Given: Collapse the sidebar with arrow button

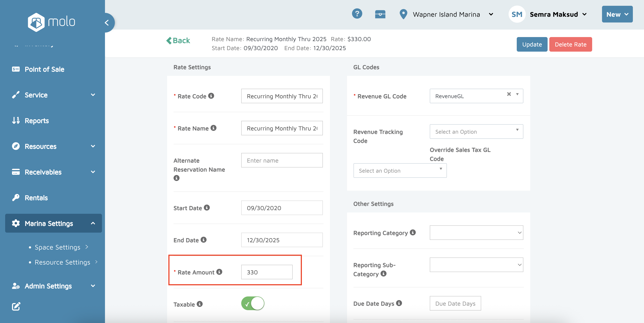Looking at the screenshot, I should (107, 23).
